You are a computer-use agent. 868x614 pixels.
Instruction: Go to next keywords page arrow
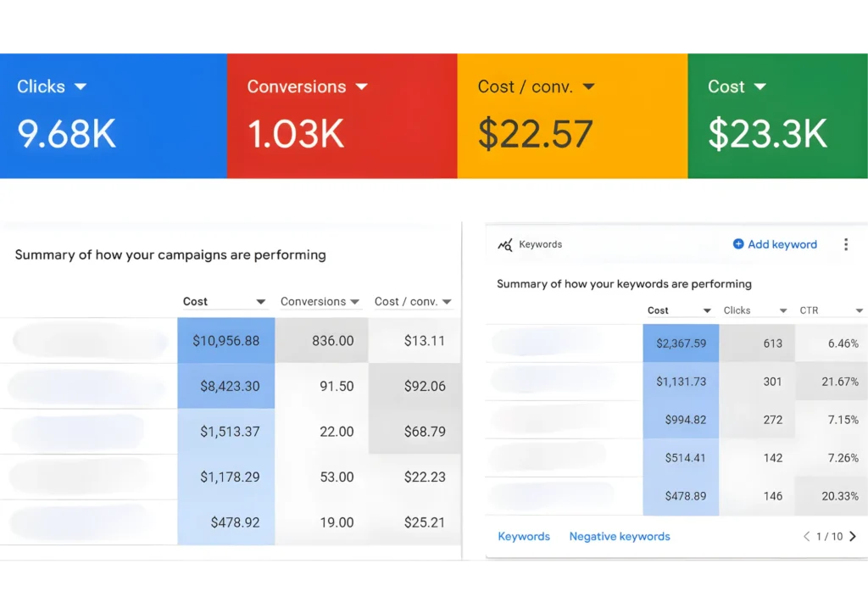pos(853,536)
